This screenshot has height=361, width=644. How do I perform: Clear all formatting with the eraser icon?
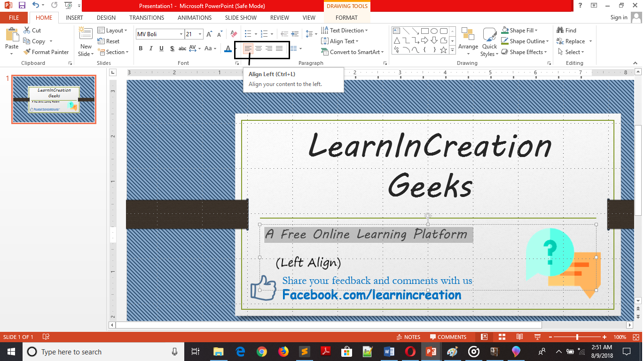pyautogui.click(x=234, y=34)
